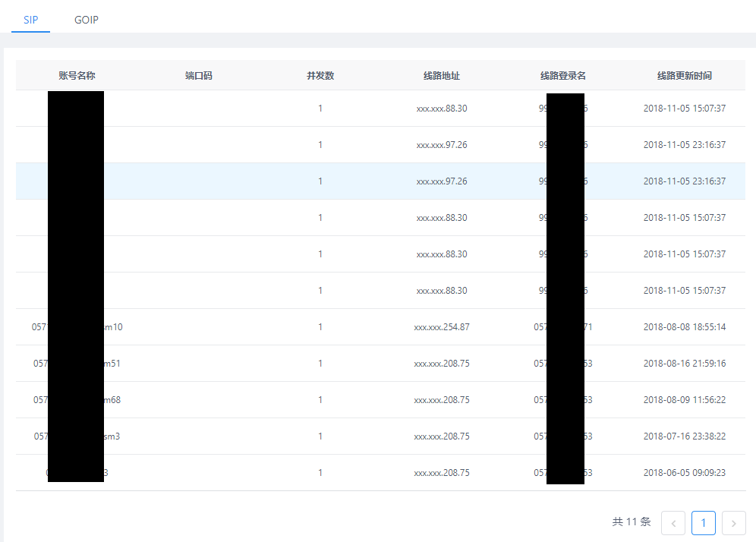Click the 线路更新时间 column header

[x=685, y=75]
